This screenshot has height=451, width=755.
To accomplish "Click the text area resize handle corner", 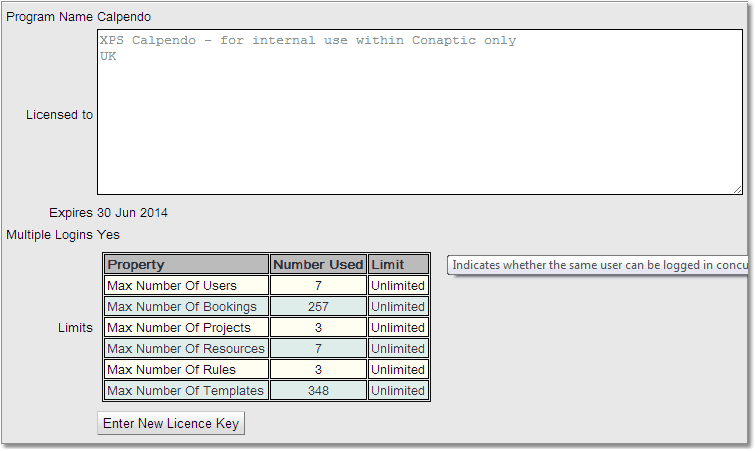I will (737, 189).
